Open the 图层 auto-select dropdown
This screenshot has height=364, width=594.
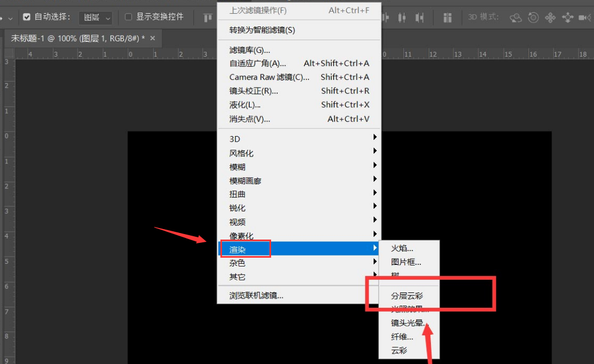[95, 18]
